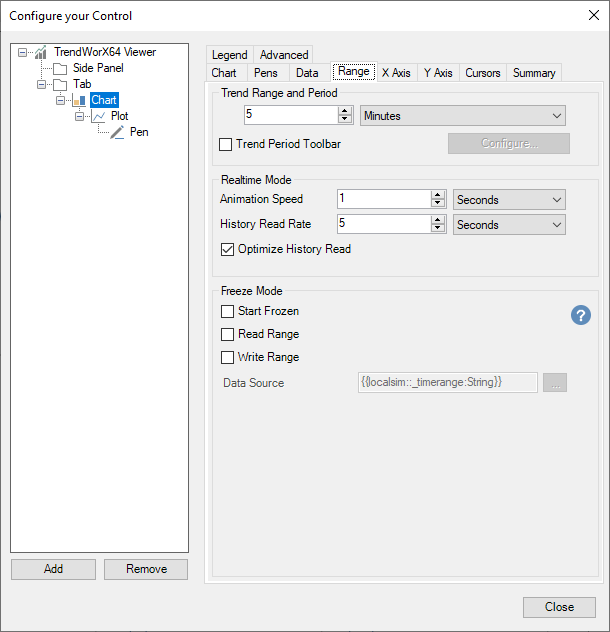Open the Minutes period unit dropdown
This screenshot has width=610, height=632.
[x=462, y=116]
